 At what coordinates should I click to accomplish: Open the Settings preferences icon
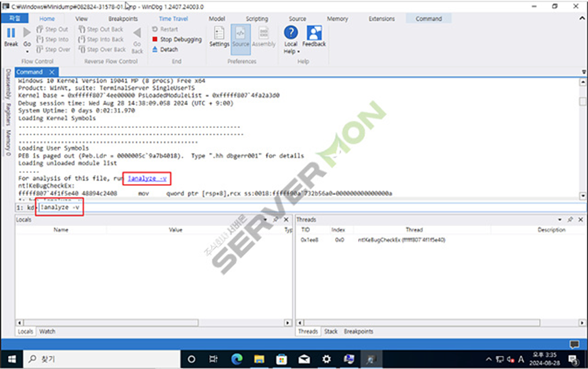click(219, 37)
